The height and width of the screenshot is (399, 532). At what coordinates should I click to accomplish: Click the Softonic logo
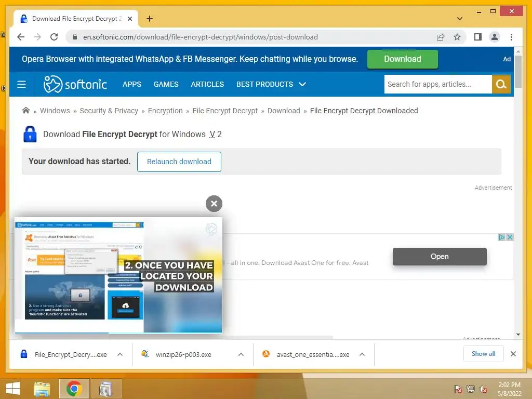[75, 84]
